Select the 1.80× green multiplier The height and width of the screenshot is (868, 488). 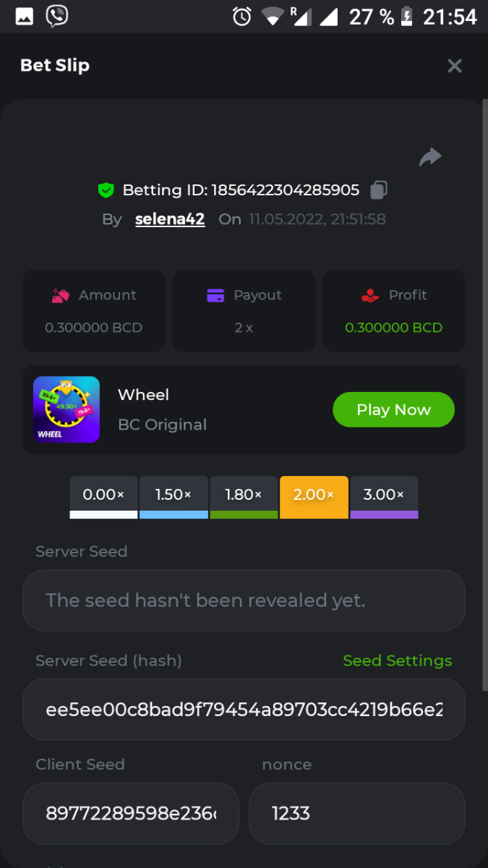click(244, 496)
